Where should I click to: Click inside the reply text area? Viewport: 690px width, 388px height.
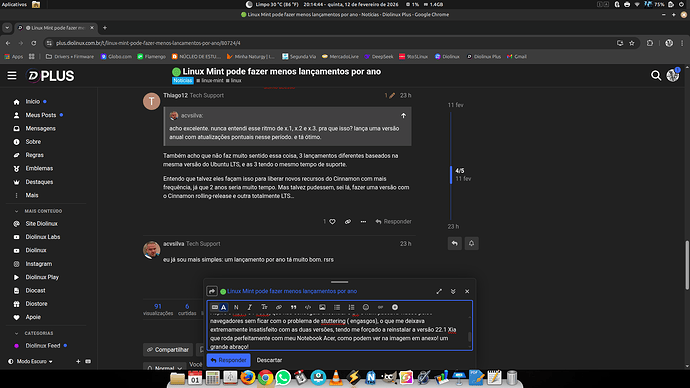338,331
